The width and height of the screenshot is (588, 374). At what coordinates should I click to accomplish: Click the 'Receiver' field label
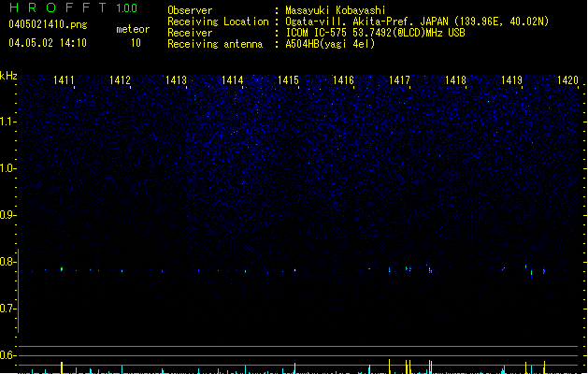click(x=190, y=33)
